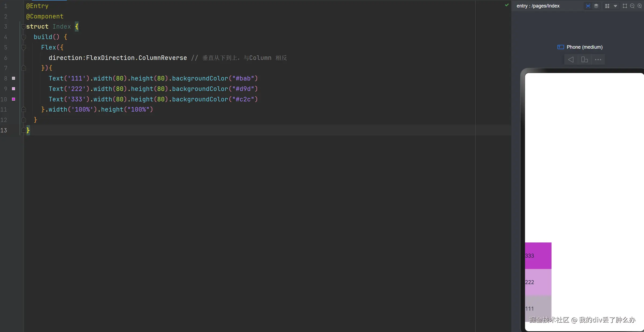Toggle the inspector eye icon in previewer
Screen dimensions: 644x332
[x=588, y=6]
